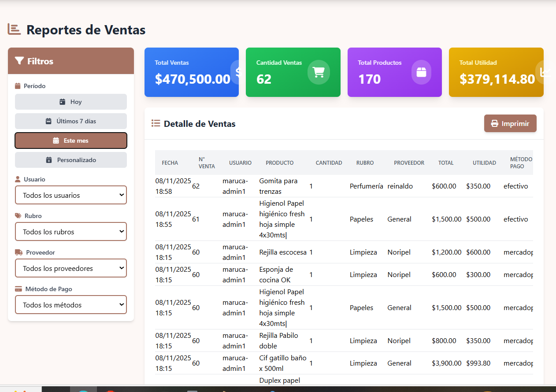Click the person icon next to Usuario label
556x392 pixels.
pyautogui.click(x=18, y=179)
